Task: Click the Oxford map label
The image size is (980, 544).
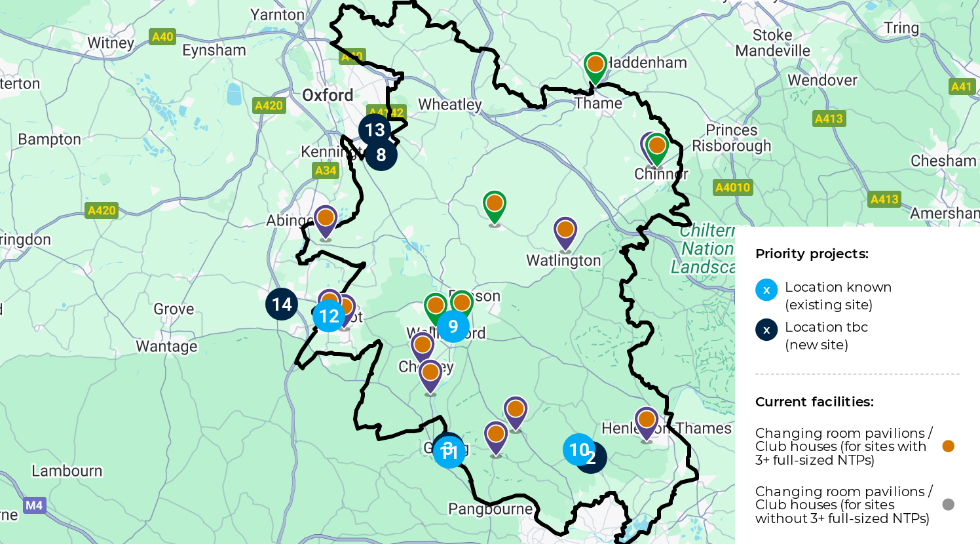Action: point(328,95)
